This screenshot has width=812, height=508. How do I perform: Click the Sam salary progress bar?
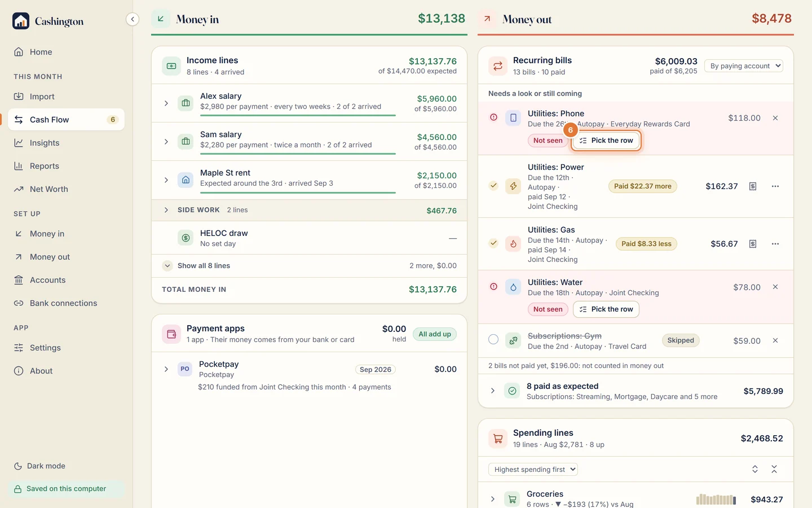coord(298,154)
